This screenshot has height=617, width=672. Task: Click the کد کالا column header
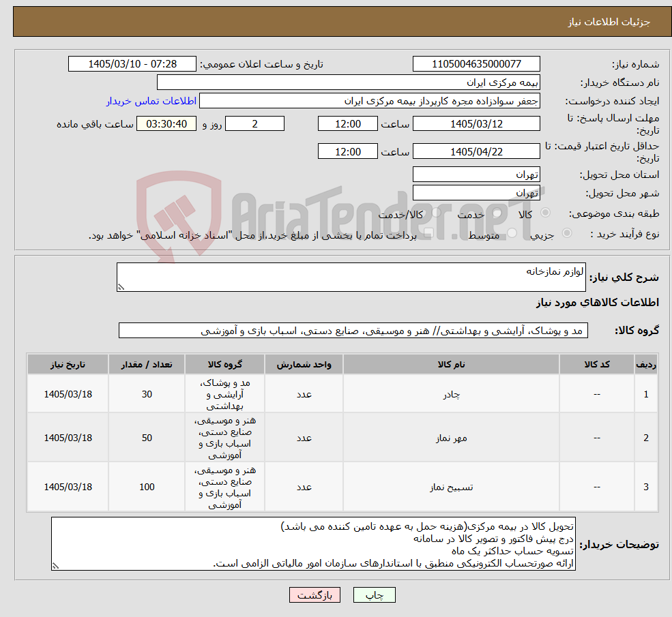click(596, 364)
